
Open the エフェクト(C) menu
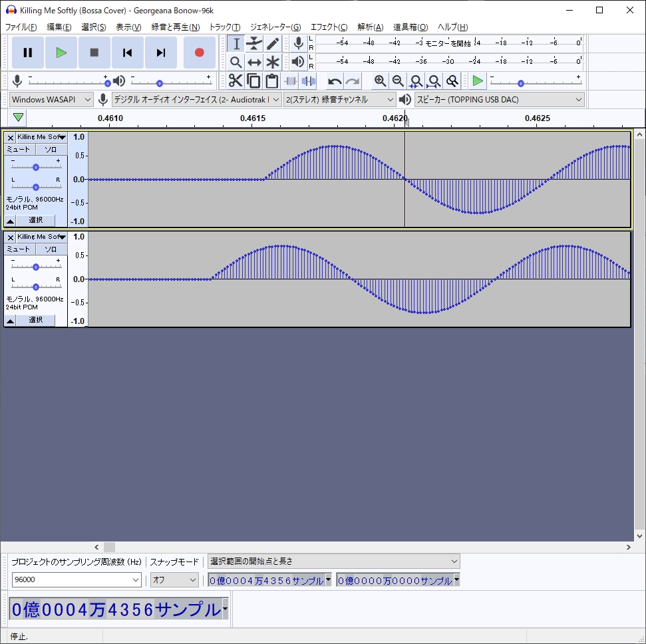[329, 27]
